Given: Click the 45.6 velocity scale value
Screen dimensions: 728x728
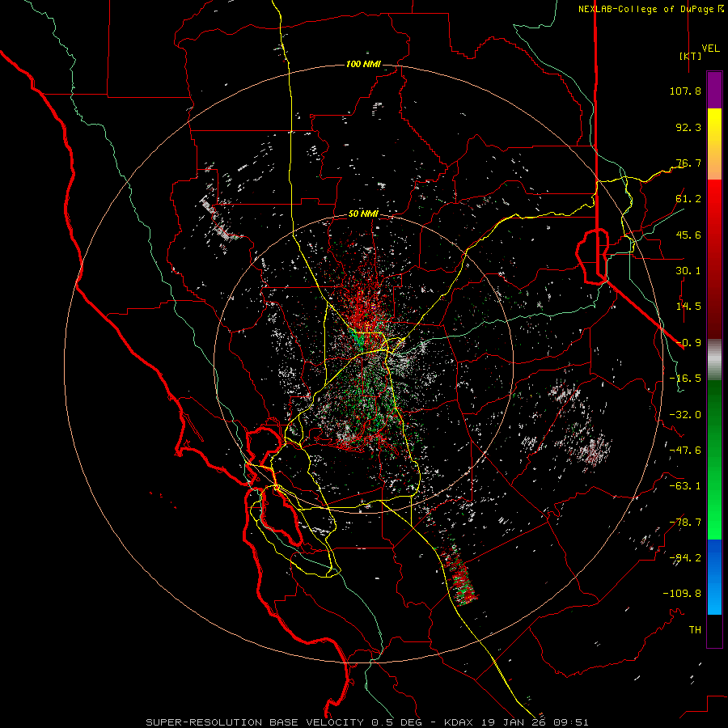Looking at the screenshot, I should tap(688, 235).
